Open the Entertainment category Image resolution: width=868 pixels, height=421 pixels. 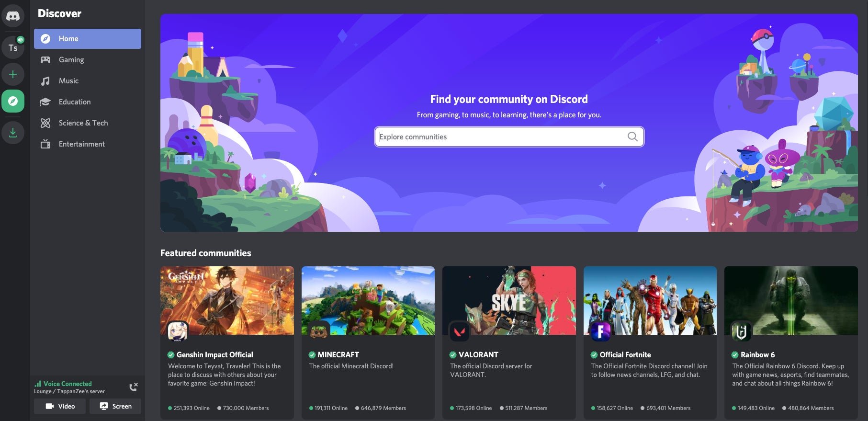(x=88, y=144)
